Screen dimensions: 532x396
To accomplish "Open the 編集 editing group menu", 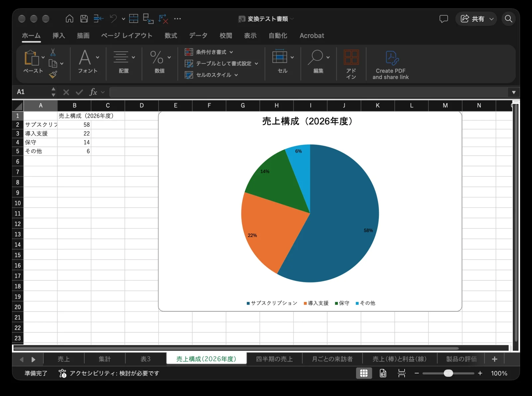I will 319,62.
